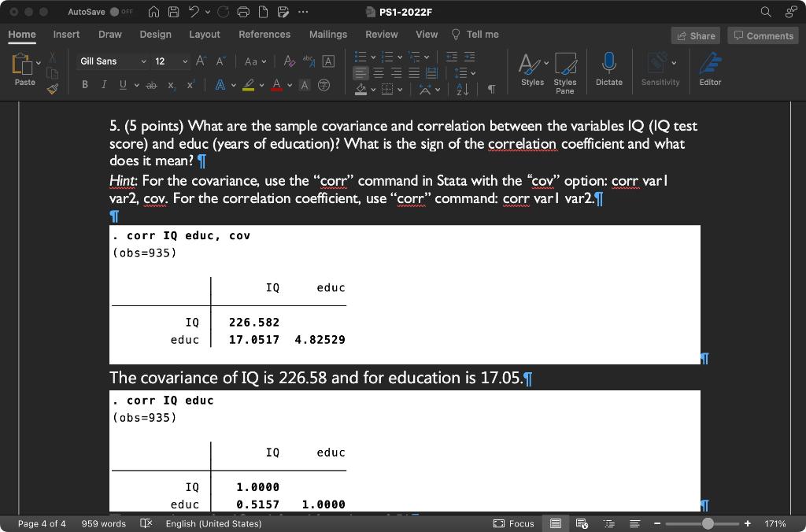Expand the font size dropdown
This screenshot has height=532, width=806.
186,61
